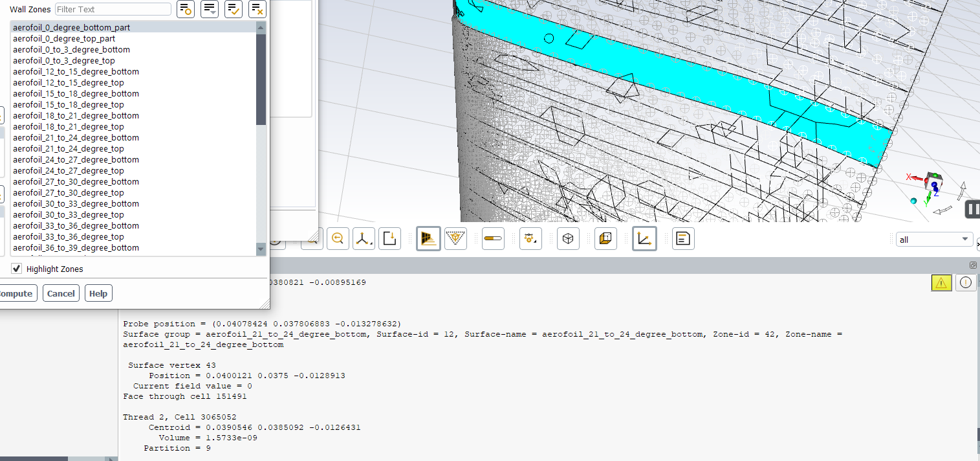The image size is (980, 461).
Task: Toggle the perspective grid display icon
Action: click(428, 239)
